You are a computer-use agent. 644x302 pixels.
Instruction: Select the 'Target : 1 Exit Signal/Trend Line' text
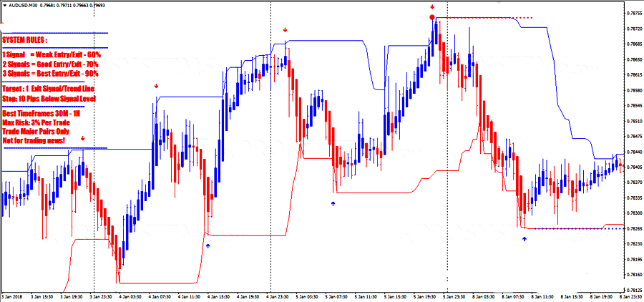click(x=49, y=89)
